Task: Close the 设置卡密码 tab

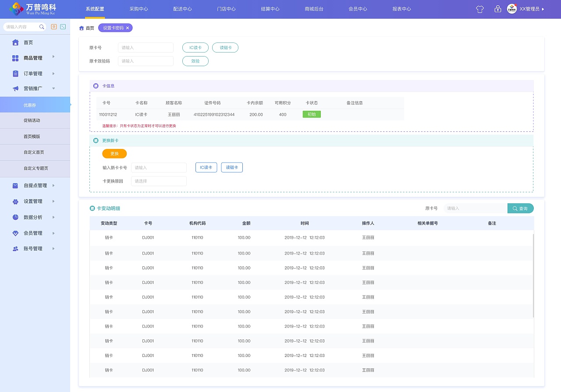Action: [x=128, y=28]
